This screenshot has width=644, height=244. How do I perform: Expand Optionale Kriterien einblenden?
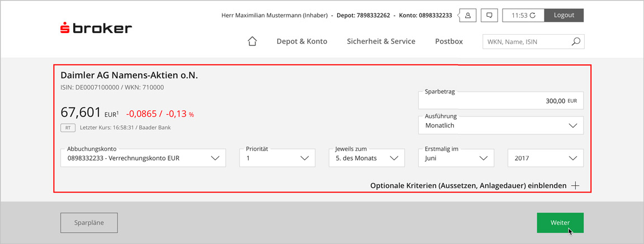coord(475,186)
